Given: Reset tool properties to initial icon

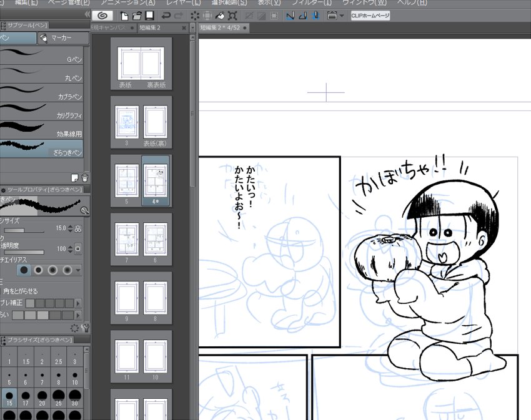Looking at the screenshot, I should click(x=74, y=328).
